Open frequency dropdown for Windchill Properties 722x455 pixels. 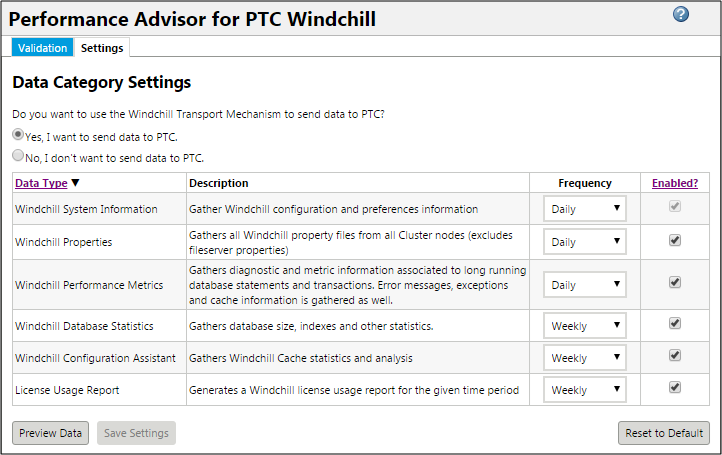pyautogui.click(x=584, y=242)
